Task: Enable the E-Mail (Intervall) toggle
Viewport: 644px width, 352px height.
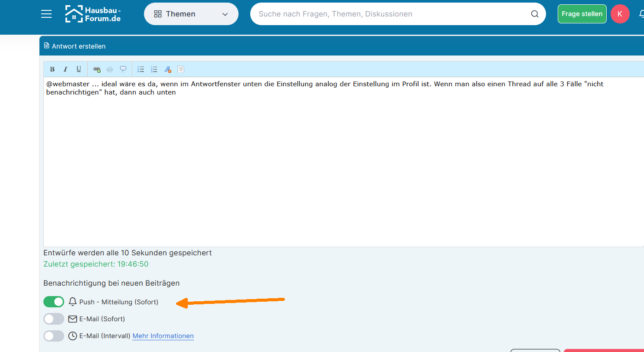Action: [x=54, y=336]
